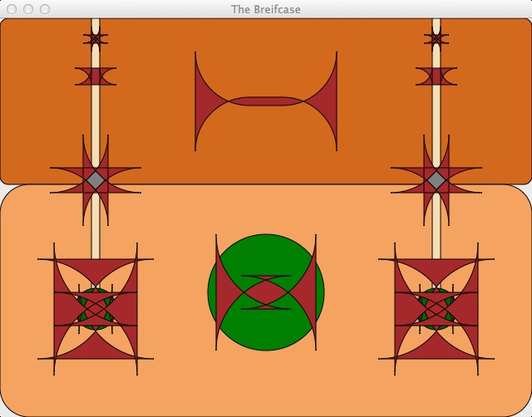Minimize the Breifcase window

(x=28, y=9)
